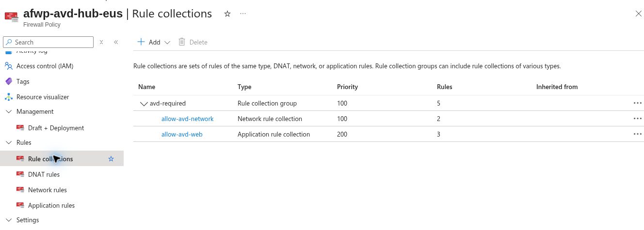Open the DNAT rules menu item

[44, 174]
